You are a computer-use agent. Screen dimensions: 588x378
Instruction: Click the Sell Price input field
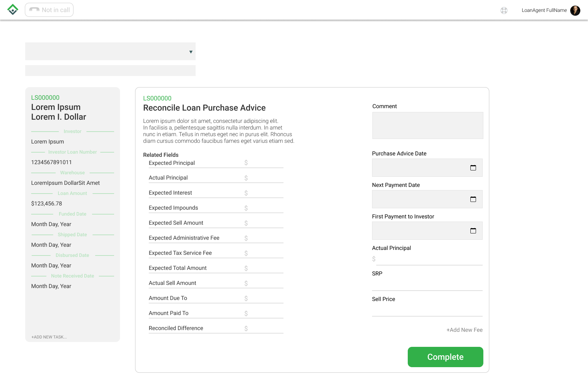(427, 310)
